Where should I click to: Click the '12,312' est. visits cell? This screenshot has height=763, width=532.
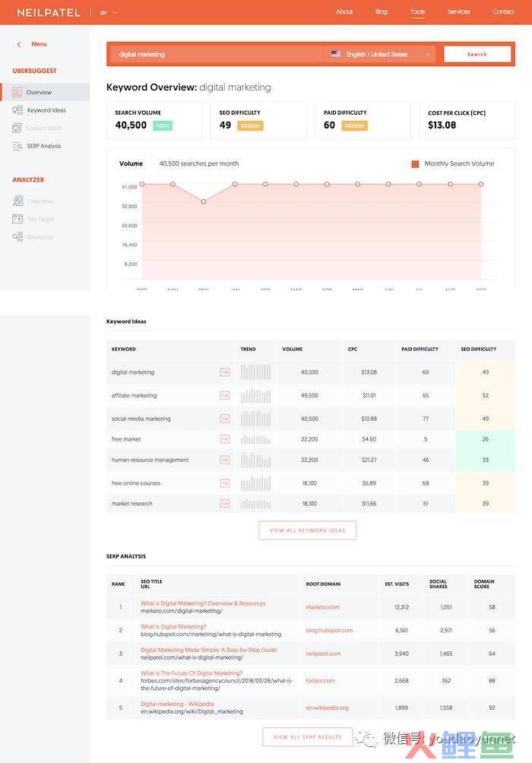(401, 607)
